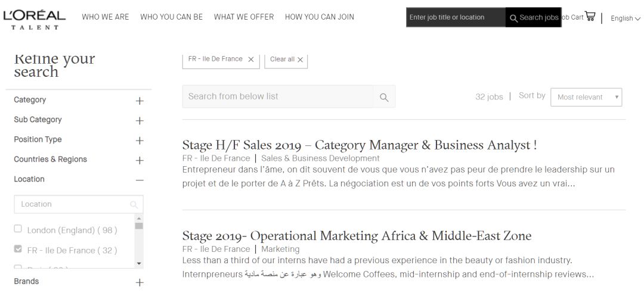Click the X on Clear all
The image size is (644, 293).
coord(300,60)
